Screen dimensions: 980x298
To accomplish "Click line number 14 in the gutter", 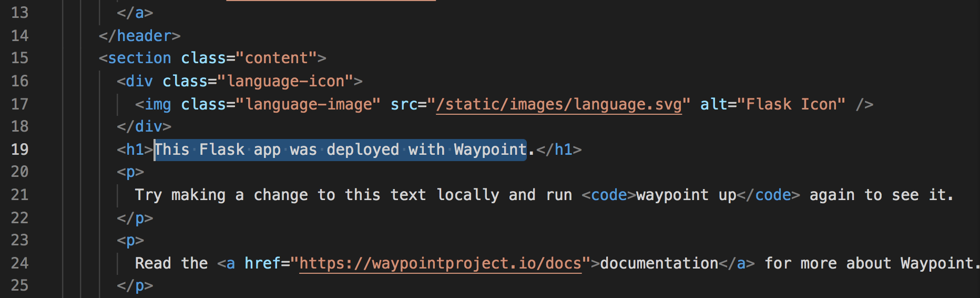I will [x=19, y=36].
